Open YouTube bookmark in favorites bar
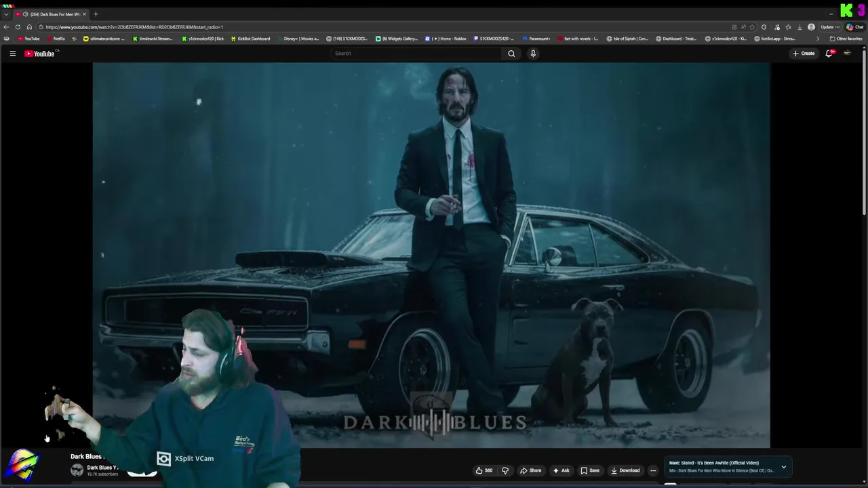Image resolution: width=868 pixels, height=488 pixels. 28,39
